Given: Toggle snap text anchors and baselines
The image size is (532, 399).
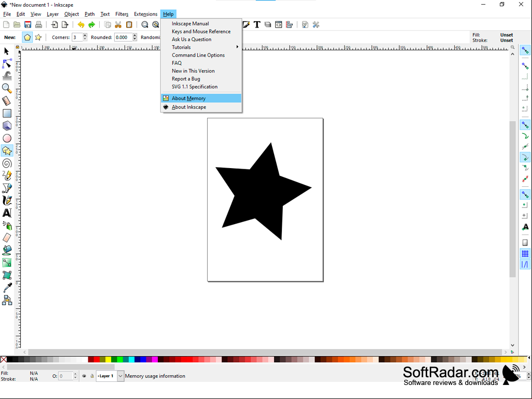Looking at the screenshot, I should (x=525, y=227).
